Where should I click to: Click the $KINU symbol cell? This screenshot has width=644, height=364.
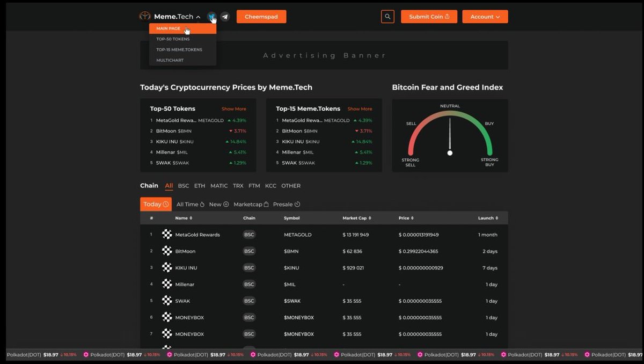point(292,268)
